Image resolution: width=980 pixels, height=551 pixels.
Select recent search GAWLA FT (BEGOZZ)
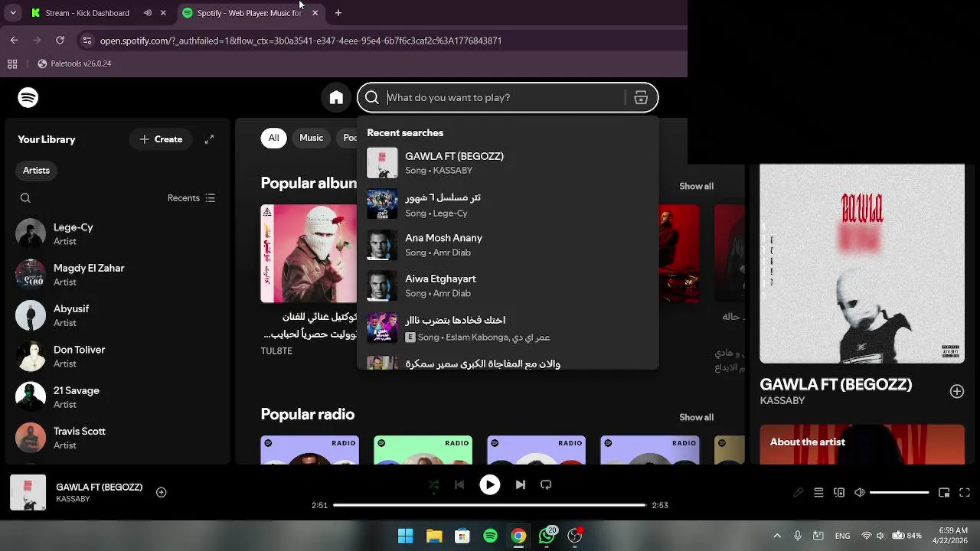[508, 163]
